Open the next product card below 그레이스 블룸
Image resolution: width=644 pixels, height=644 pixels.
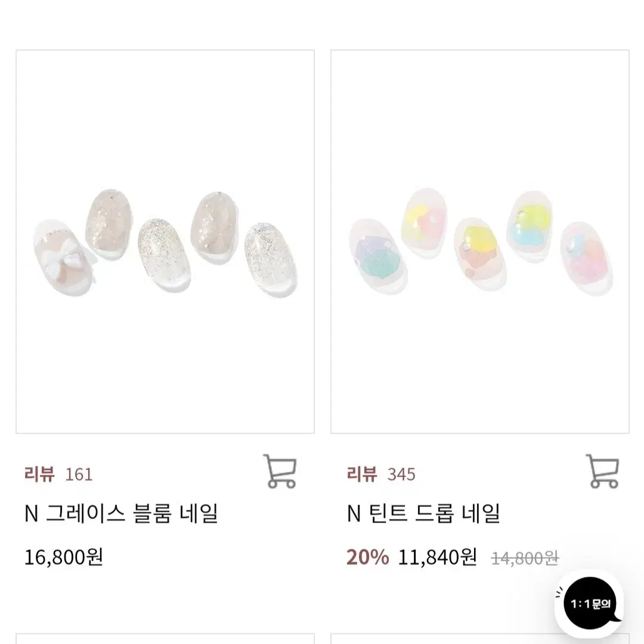(165, 639)
